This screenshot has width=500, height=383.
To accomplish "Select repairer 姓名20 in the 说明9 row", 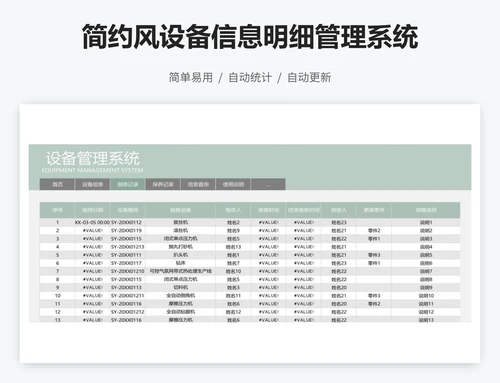I will 339,287.
